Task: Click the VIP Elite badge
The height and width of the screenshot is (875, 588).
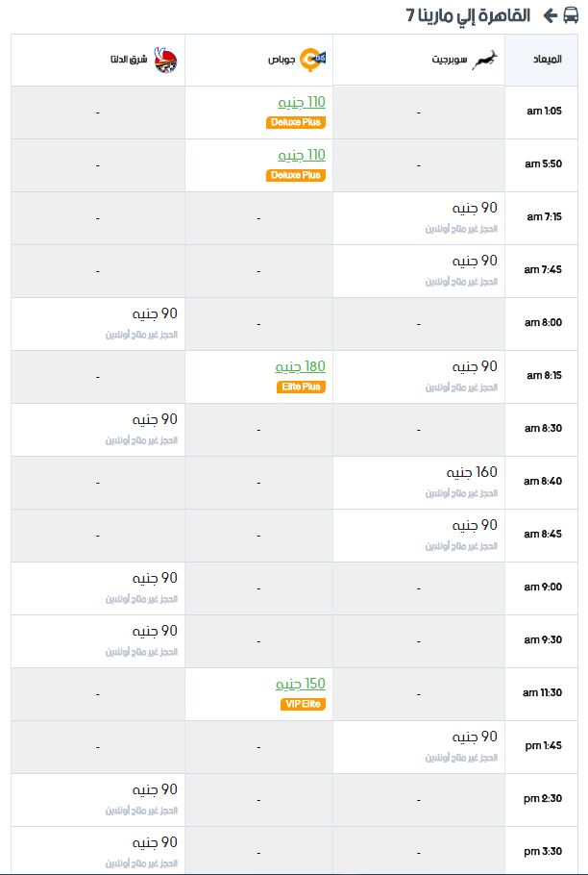Action: tap(303, 704)
